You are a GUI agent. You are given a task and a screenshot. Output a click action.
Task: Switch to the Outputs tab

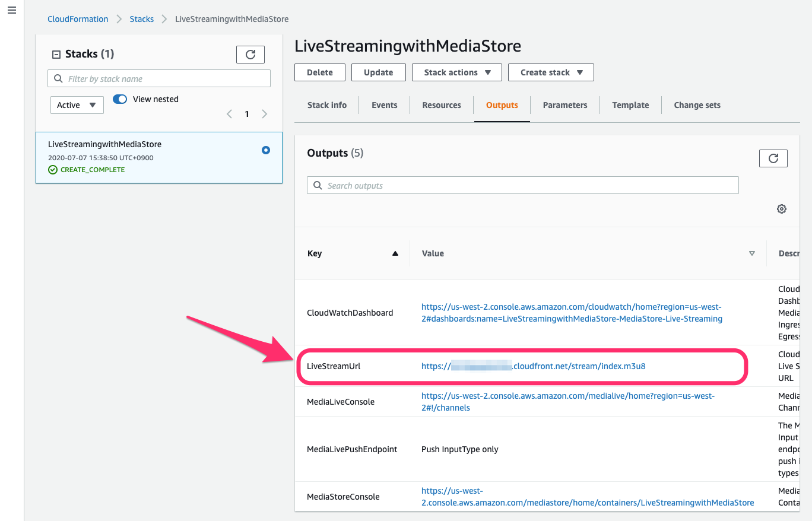click(x=502, y=105)
